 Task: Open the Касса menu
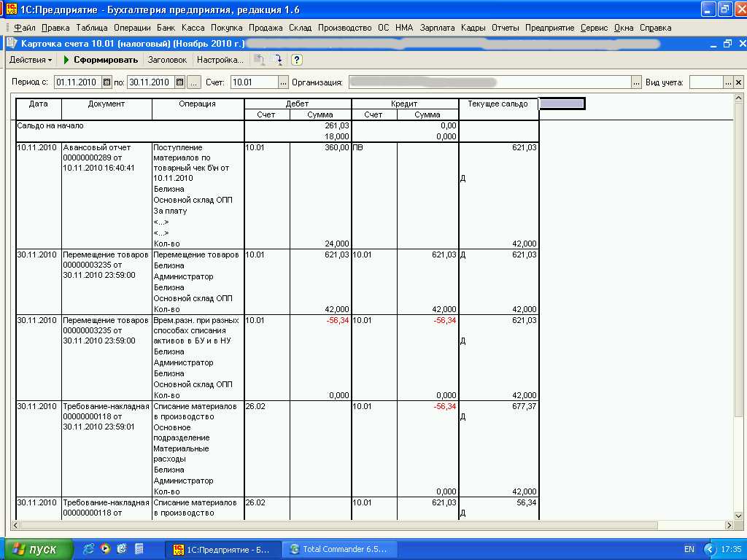193,28
